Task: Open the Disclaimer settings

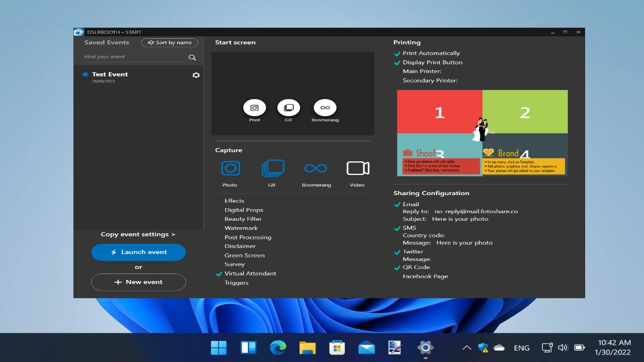Action: tap(240, 246)
